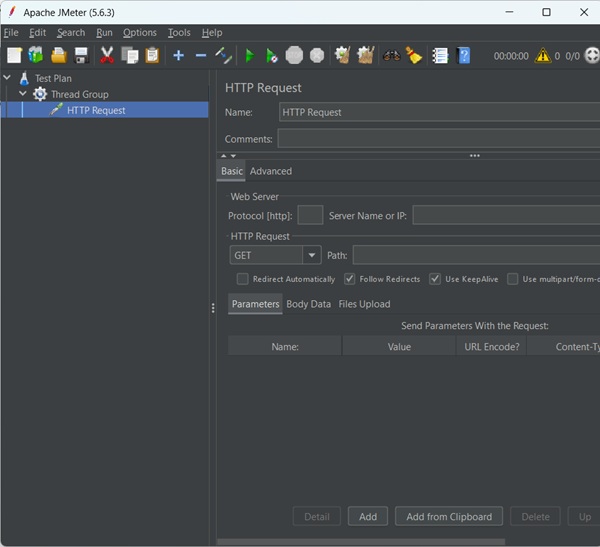
Task: Select the Basic tab
Action: click(x=232, y=171)
